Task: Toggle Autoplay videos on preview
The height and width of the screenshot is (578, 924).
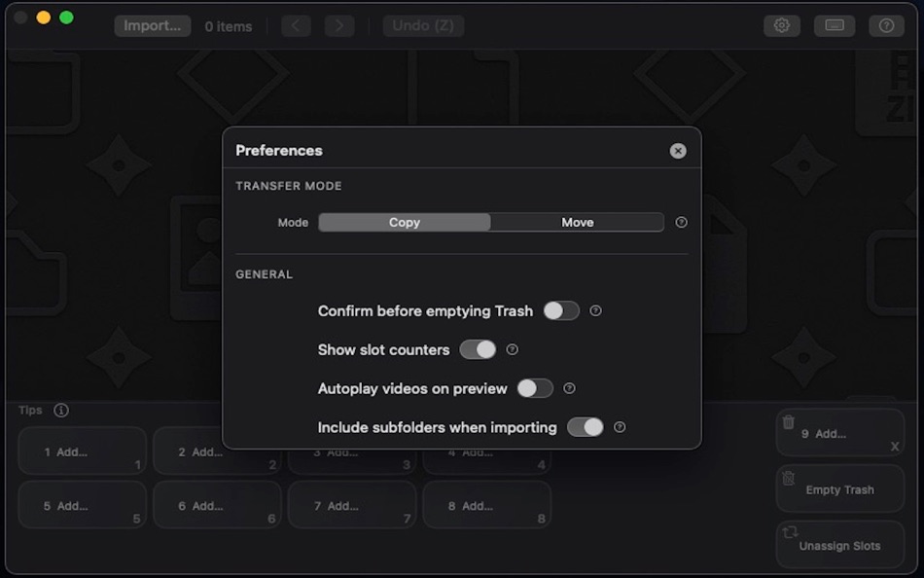Action: pyautogui.click(x=534, y=388)
